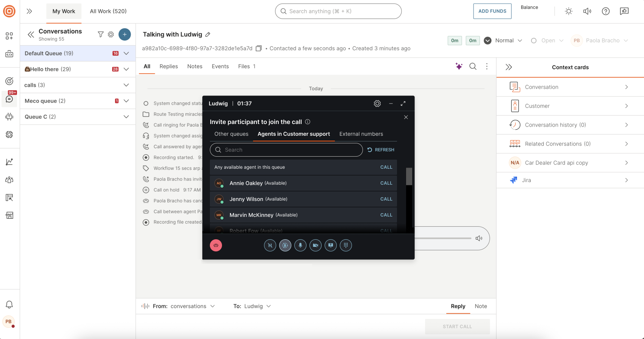Expand the calls (3) queue
The height and width of the screenshot is (339, 644).
point(126,85)
